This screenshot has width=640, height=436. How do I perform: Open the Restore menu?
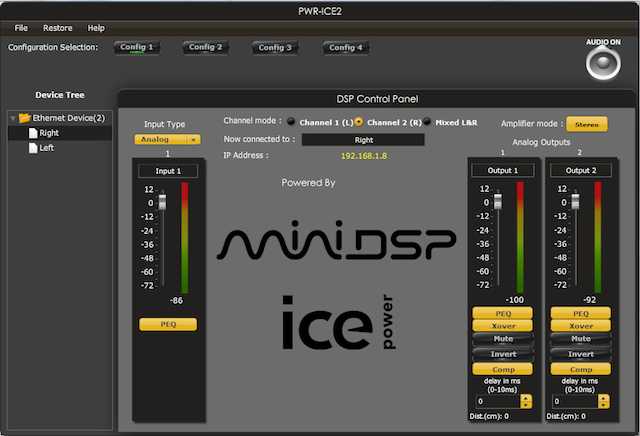[58, 28]
